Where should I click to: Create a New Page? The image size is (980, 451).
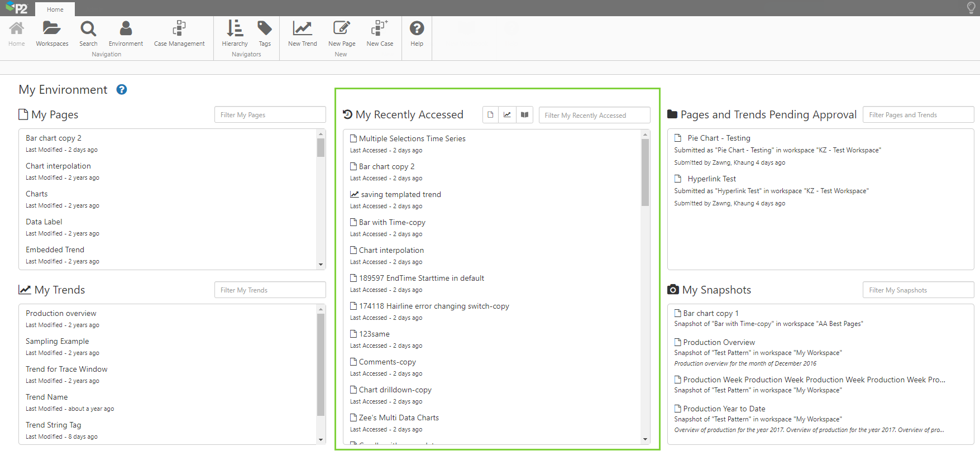tap(342, 33)
